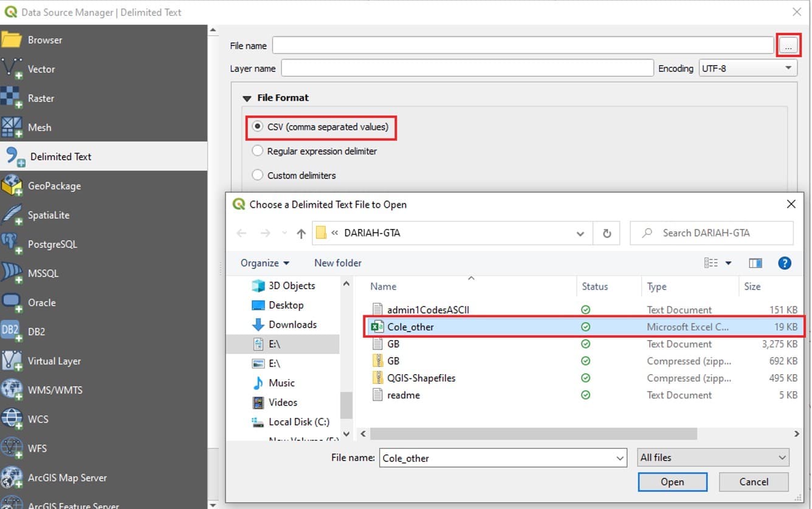Click the Virtual Layer icon
The image size is (812, 509).
12,361
